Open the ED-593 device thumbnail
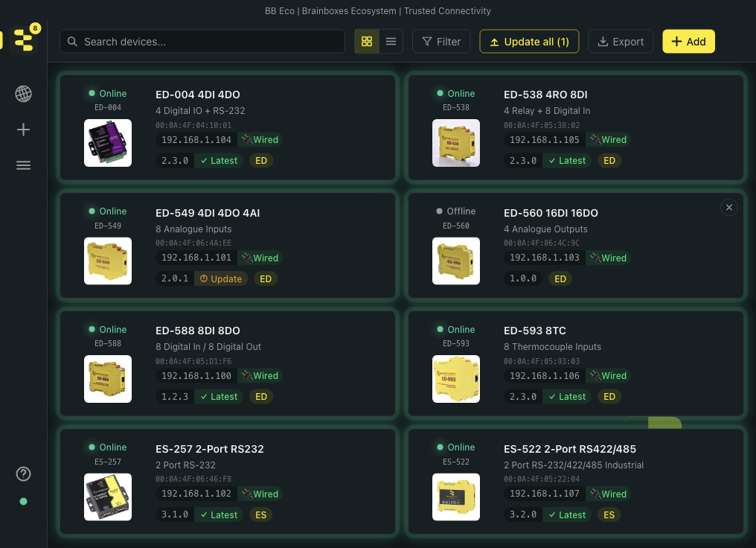 pyautogui.click(x=455, y=379)
